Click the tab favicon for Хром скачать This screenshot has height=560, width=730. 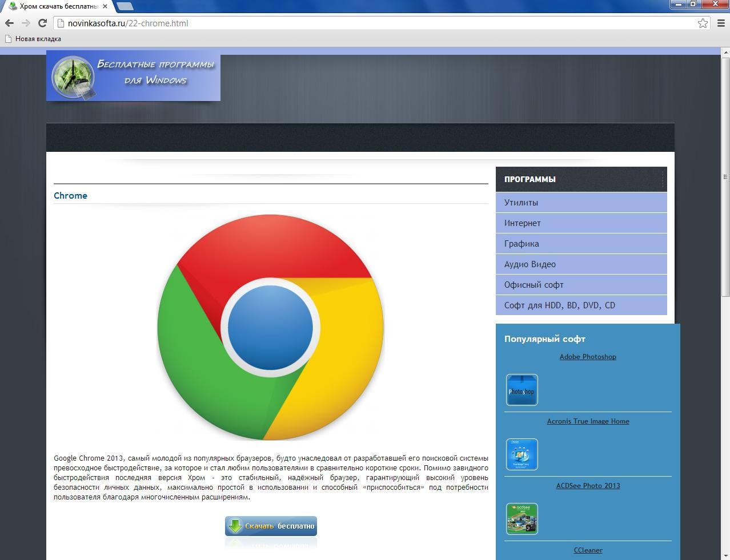[13, 6]
